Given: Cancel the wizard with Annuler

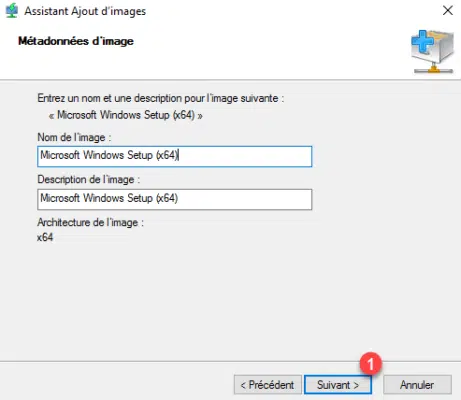Looking at the screenshot, I should (417, 385).
